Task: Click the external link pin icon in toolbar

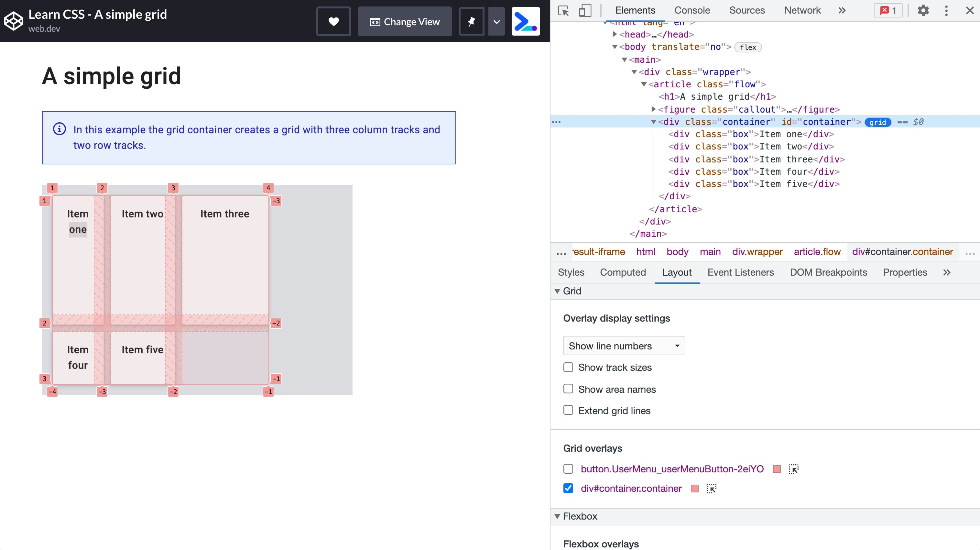Action: click(x=471, y=21)
